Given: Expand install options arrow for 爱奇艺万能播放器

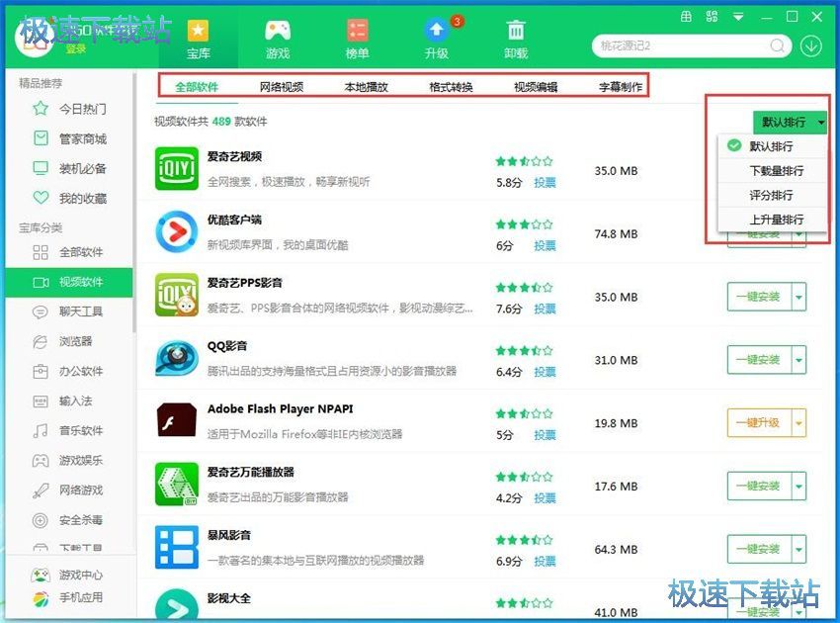Looking at the screenshot, I should (x=798, y=487).
